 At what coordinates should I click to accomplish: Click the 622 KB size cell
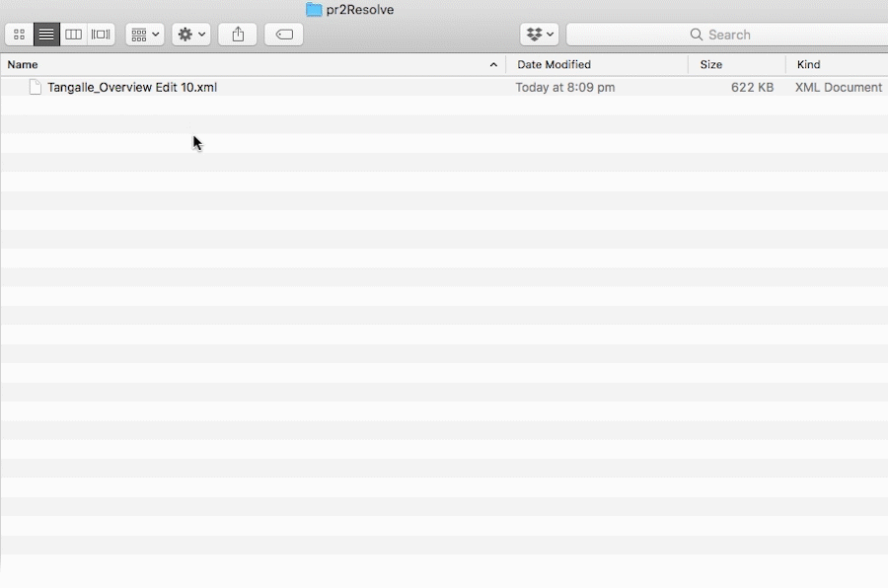point(752,87)
